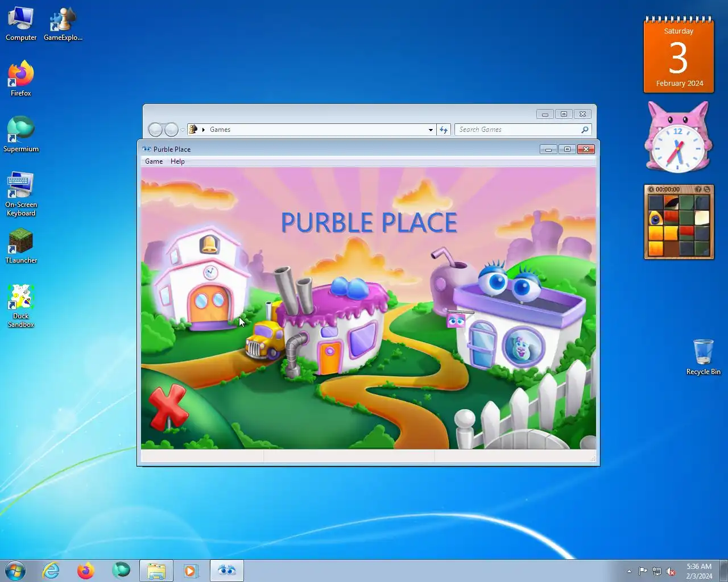Click the Show desktop button

click(724, 571)
